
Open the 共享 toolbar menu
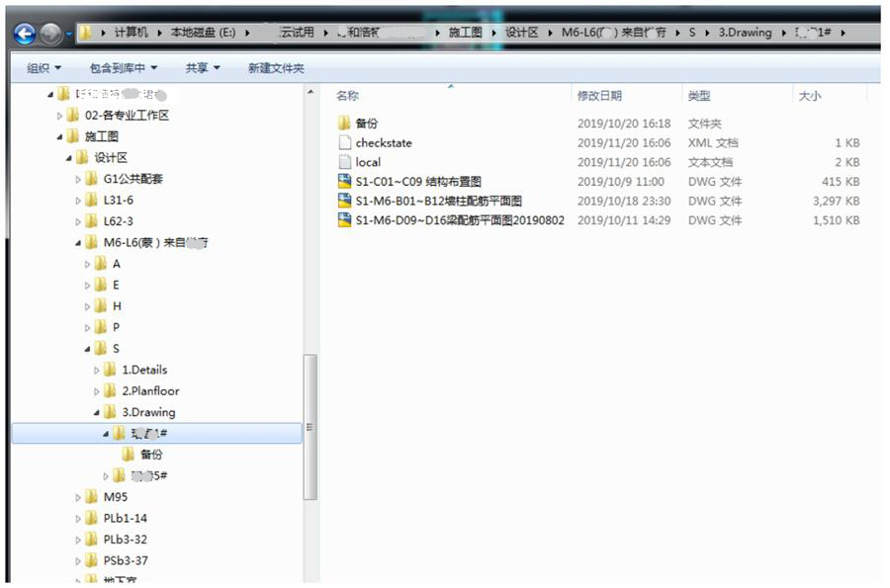coord(203,68)
